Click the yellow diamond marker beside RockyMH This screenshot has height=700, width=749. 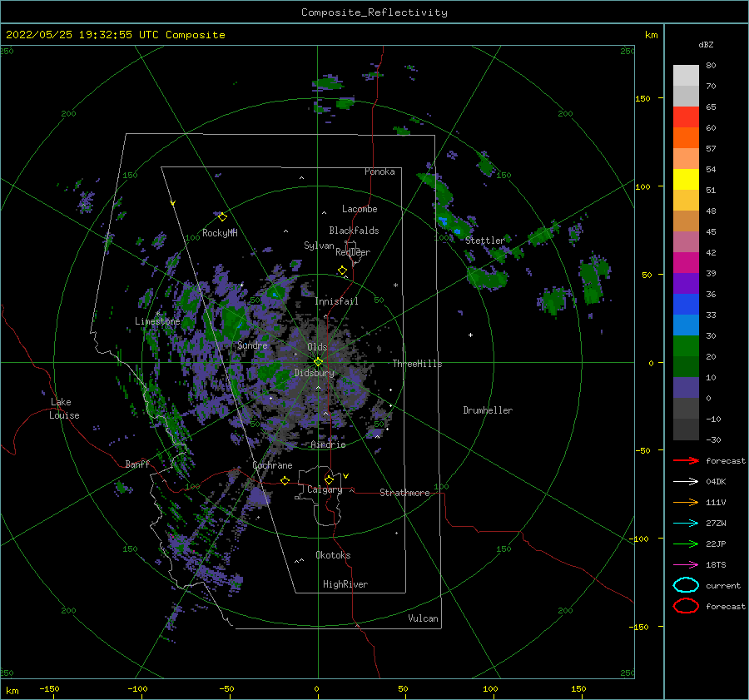(x=222, y=217)
